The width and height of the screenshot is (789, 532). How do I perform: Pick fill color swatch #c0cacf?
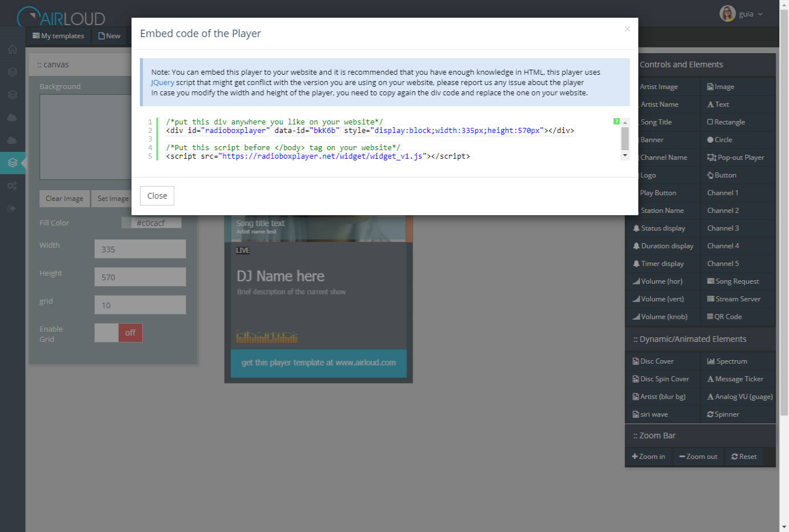tap(151, 223)
